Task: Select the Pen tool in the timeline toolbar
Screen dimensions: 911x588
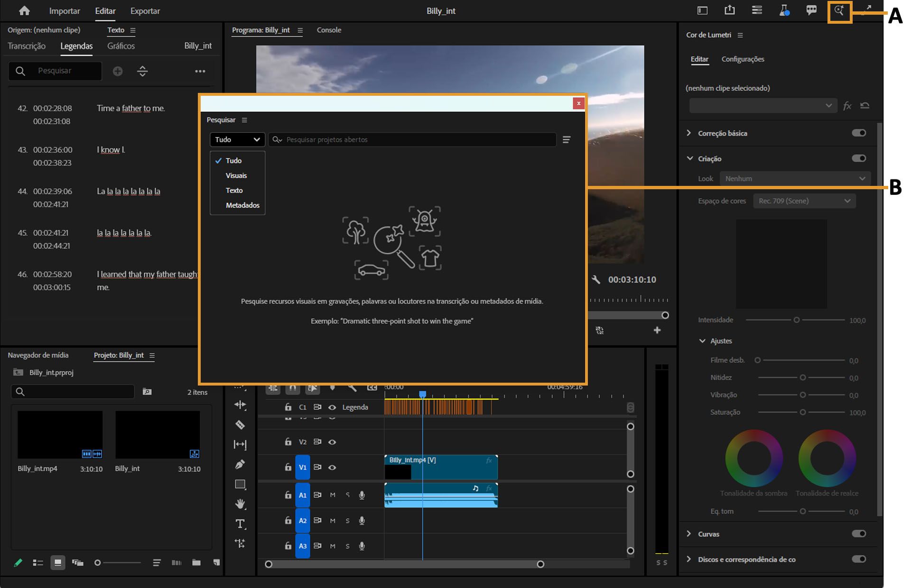Action: (x=240, y=464)
